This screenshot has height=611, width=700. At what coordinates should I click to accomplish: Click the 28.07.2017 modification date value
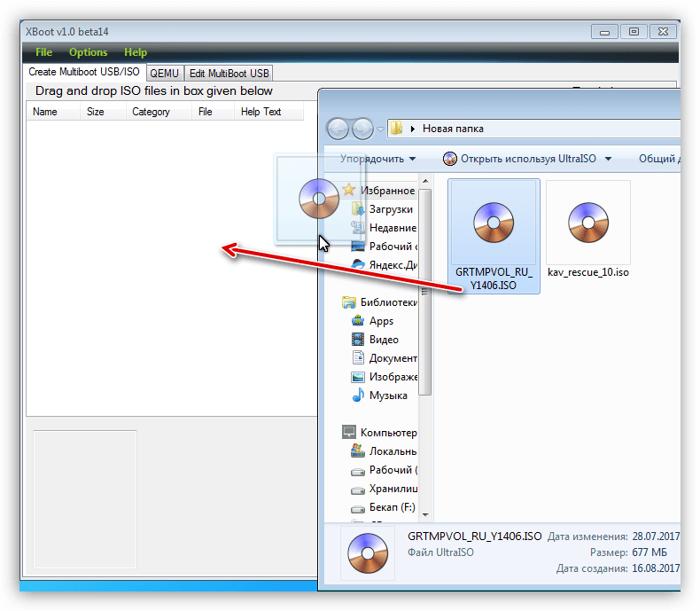[x=656, y=537]
